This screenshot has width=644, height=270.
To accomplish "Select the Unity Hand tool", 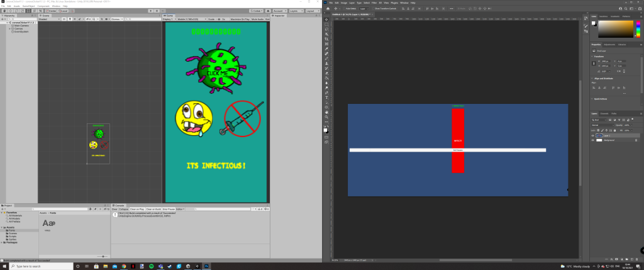I will pos(4,11).
